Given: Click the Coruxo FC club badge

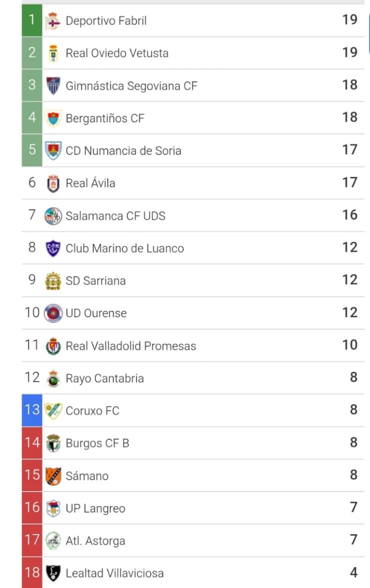Looking at the screenshot, I should tap(54, 410).
